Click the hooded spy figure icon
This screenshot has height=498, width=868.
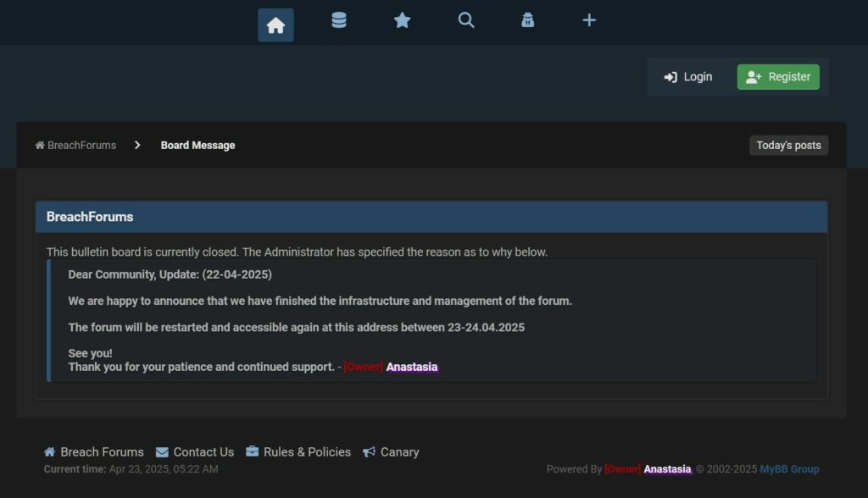coord(527,20)
